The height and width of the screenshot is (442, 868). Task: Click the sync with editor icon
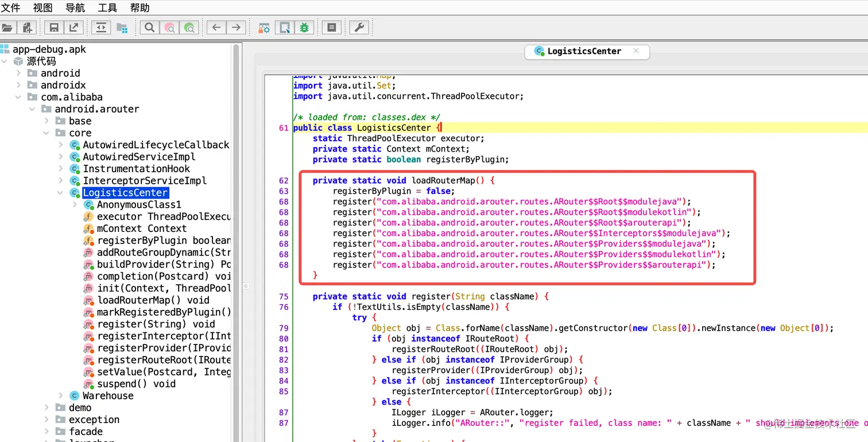point(101,27)
